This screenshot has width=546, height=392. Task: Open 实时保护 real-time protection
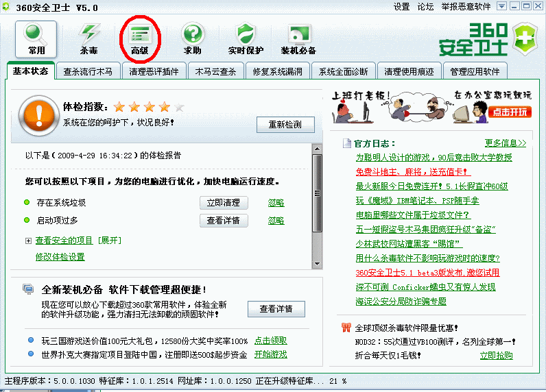coord(246,34)
